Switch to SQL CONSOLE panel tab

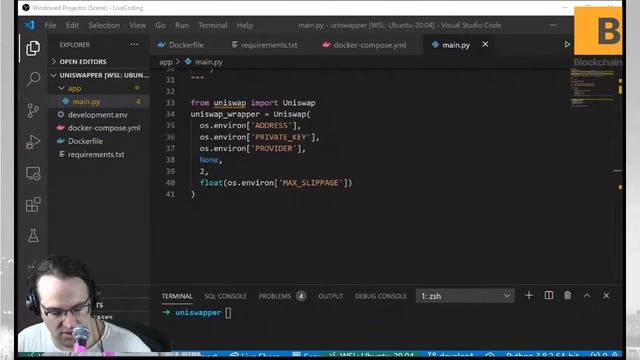(x=225, y=296)
